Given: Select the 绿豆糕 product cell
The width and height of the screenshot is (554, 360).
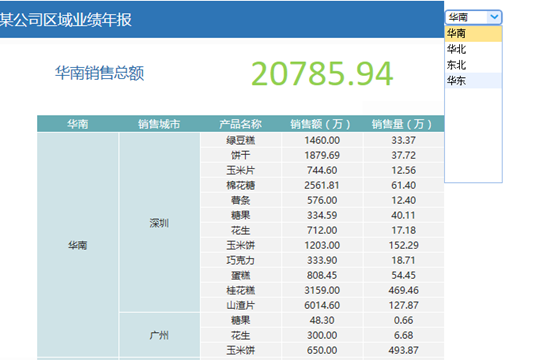Looking at the screenshot, I should pos(241,140).
